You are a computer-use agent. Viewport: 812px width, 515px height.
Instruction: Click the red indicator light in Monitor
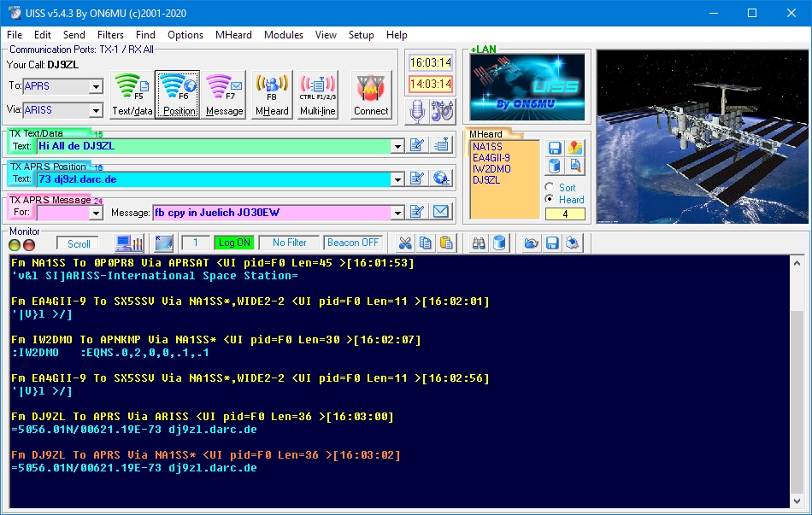tap(29, 245)
